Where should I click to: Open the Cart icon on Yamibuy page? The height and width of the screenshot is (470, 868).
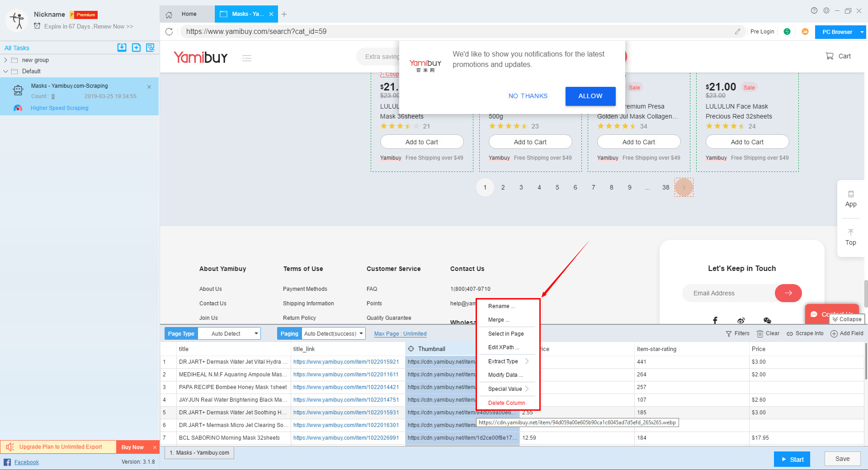830,56
